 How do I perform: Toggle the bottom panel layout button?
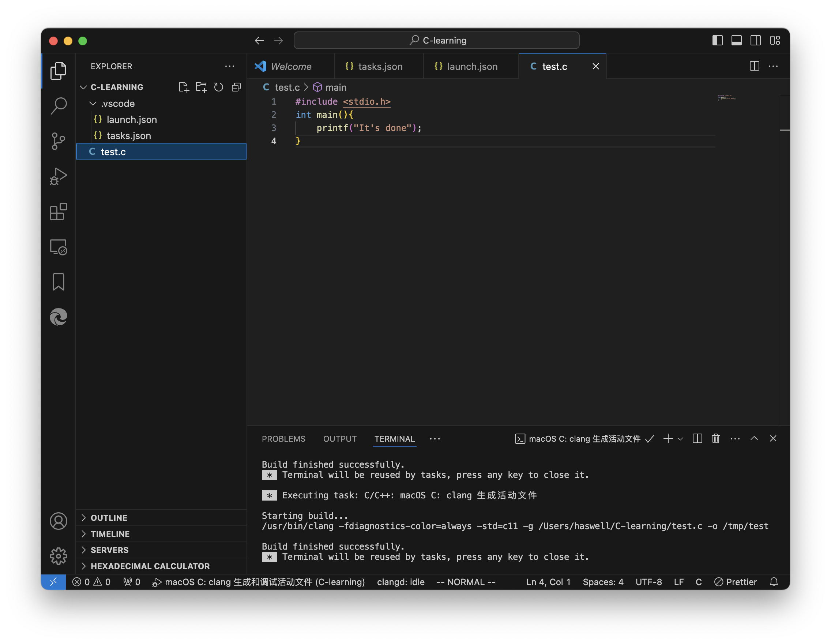point(736,40)
